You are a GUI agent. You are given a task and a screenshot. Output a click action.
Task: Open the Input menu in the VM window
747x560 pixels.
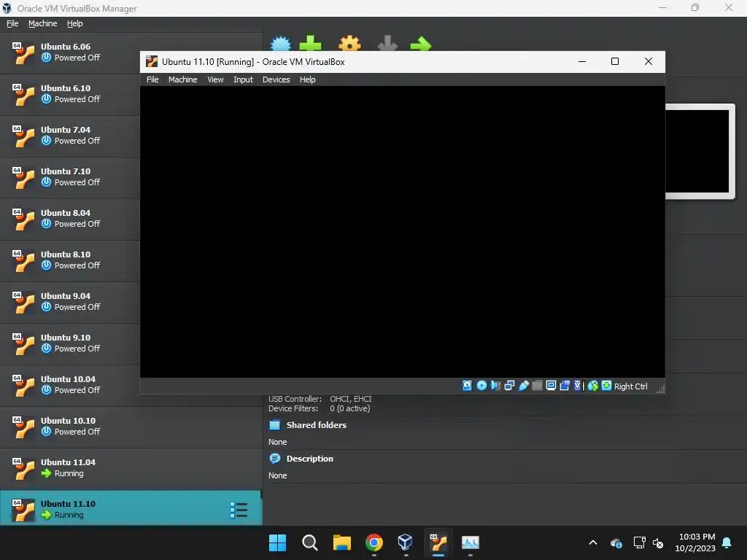pos(243,79)
